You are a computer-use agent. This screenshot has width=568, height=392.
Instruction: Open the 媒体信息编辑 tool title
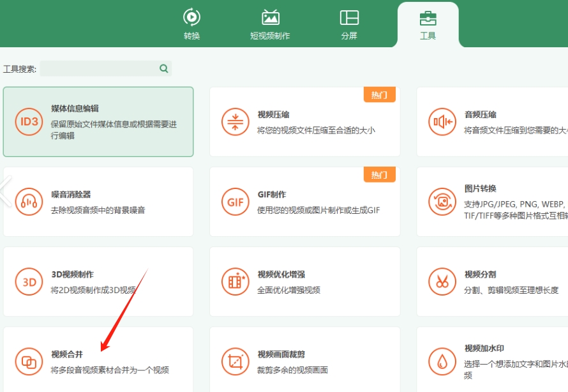point(75,109)
